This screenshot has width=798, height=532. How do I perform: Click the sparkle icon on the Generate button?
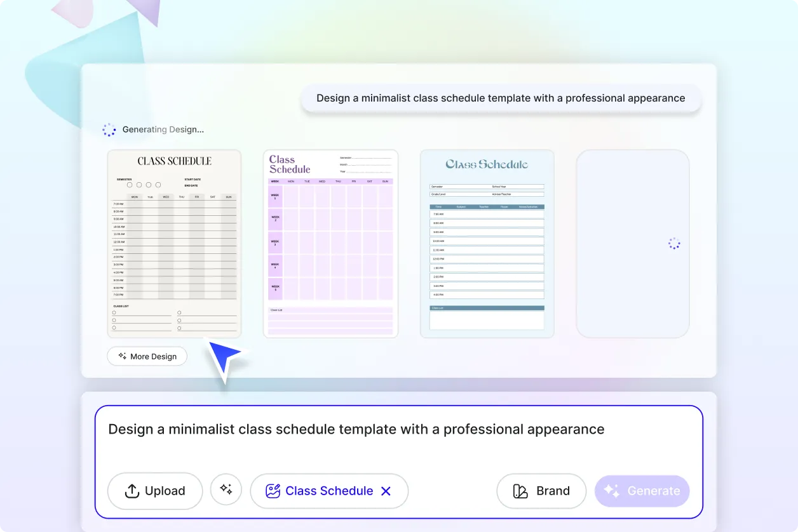[612, 491]
